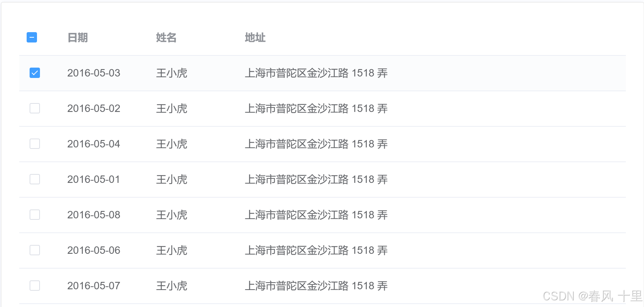Image resolution: width=644 pixels, height=307 pixels.
Task: Check the checkbox for row 2016-05-02
Action: coord(34,108)
